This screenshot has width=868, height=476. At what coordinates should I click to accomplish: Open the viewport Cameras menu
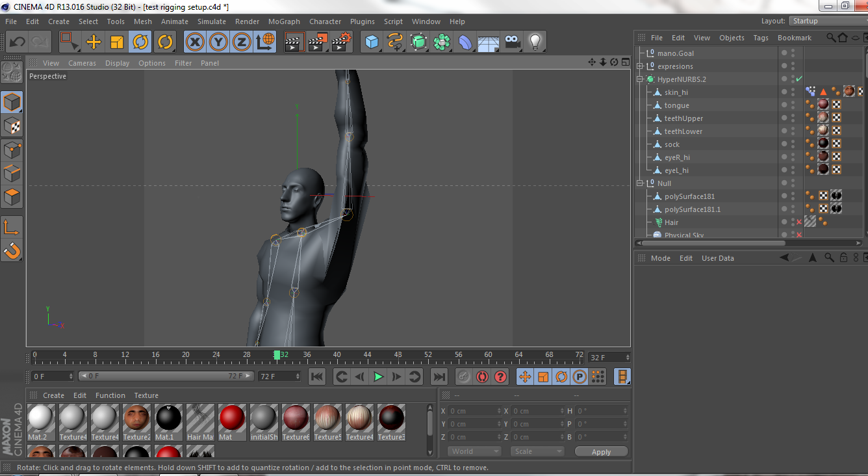pyautogui.click(x=82, y=63)
